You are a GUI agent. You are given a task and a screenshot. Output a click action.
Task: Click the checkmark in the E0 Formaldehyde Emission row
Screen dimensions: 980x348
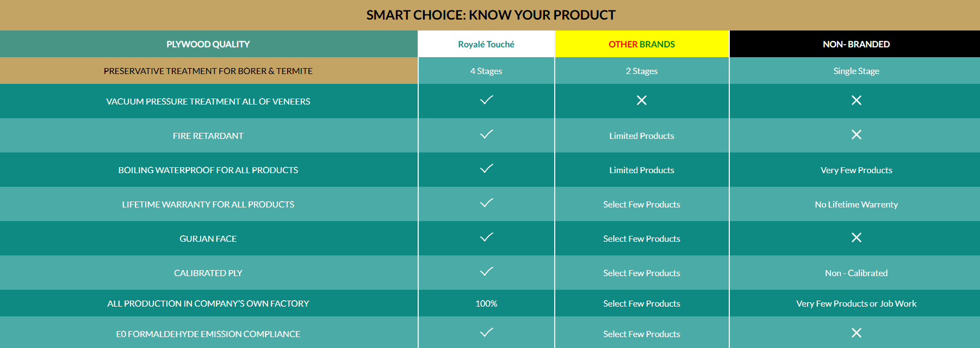[486, 333]
